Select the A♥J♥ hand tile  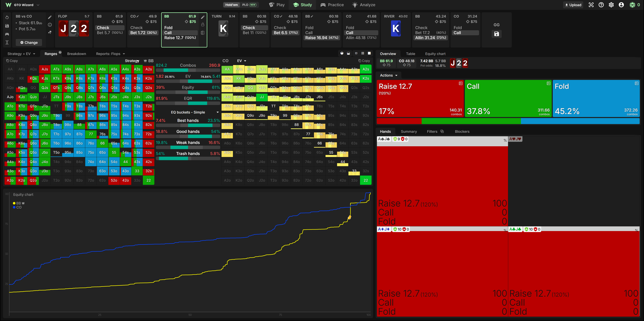pos(574,181)
